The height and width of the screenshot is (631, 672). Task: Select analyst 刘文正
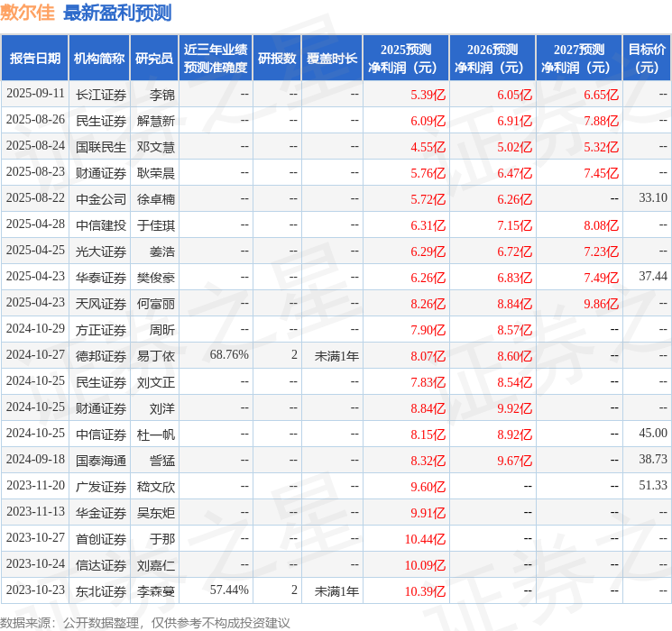pos(155,382)
